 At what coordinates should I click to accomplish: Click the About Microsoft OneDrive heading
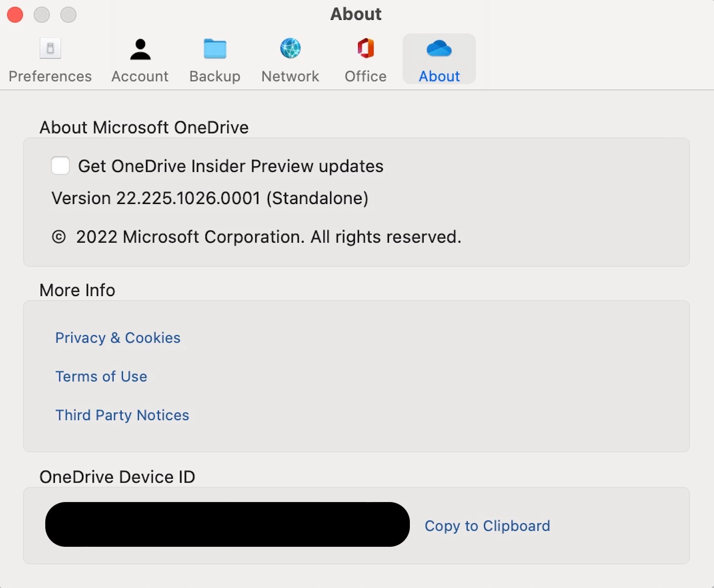coord(144,127)
